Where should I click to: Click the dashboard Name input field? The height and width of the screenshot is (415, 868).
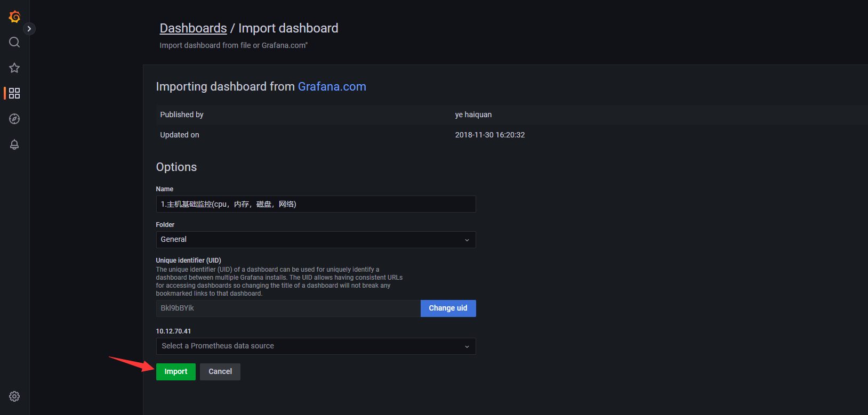316,204
